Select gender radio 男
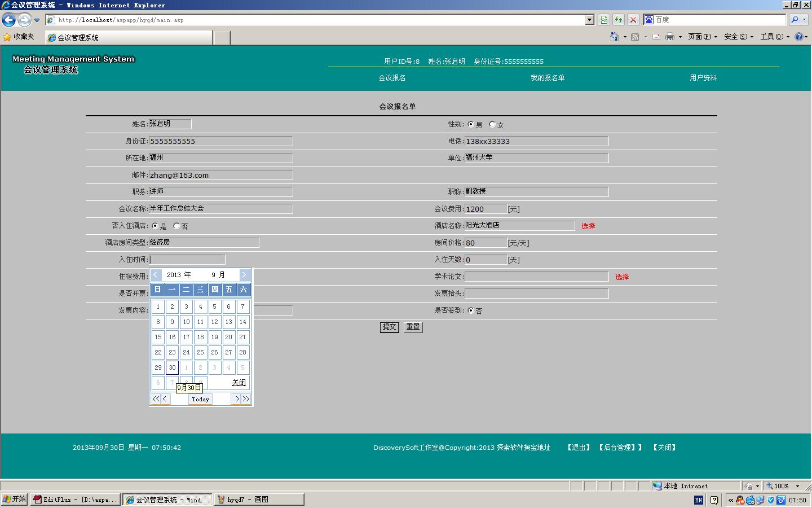Image resolution: width=812 pixels, height=508 pixels. 471,124
